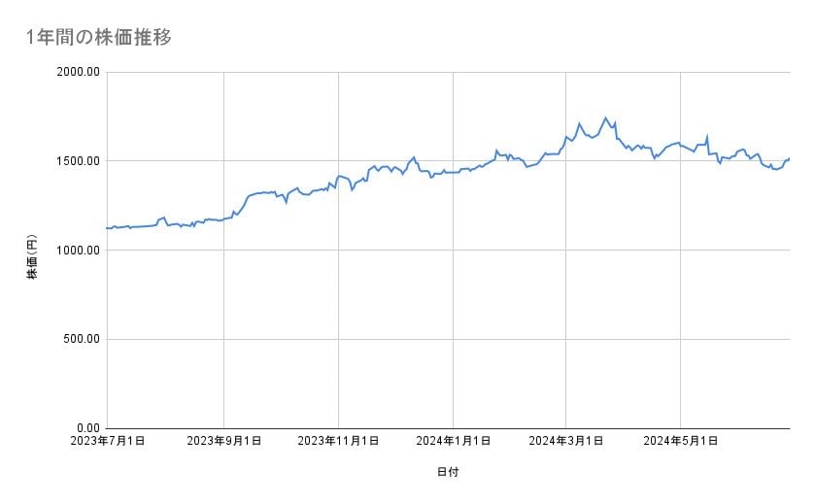
Task: Click the chart title 1年間の株価推移
Action: coord(100,37)
